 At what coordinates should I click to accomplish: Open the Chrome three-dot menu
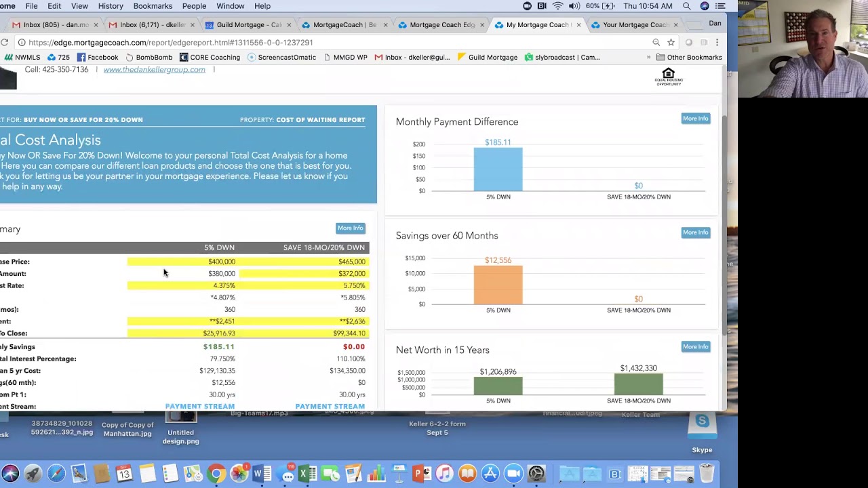coord(717,43)
